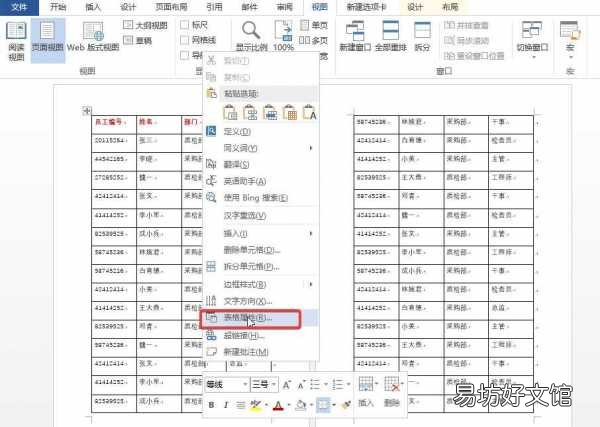Open Border Styles (边框样式) submenu
The image size is (600, 427).
(x=261, y=284)
